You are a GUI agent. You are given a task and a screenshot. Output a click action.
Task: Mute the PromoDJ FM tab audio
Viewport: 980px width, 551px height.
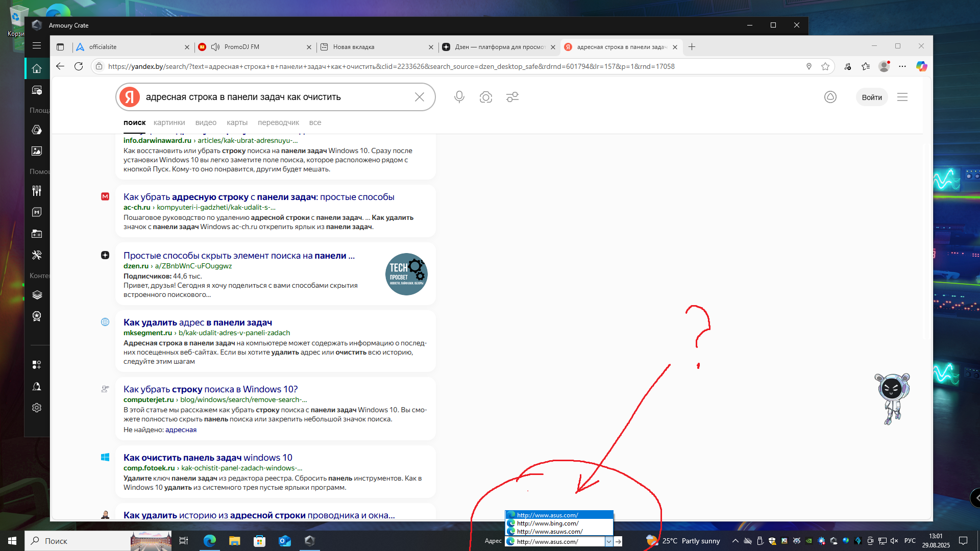(x=215, y=47)
